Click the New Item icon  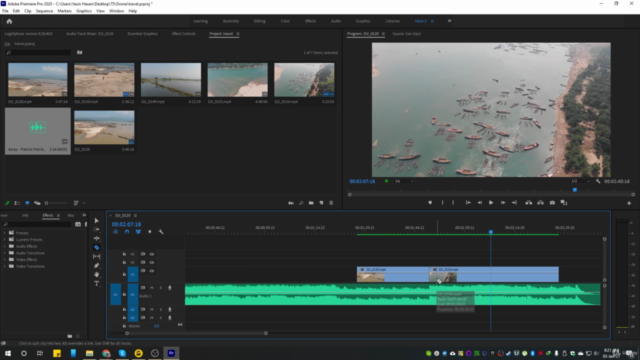click(x=321, y=203)
